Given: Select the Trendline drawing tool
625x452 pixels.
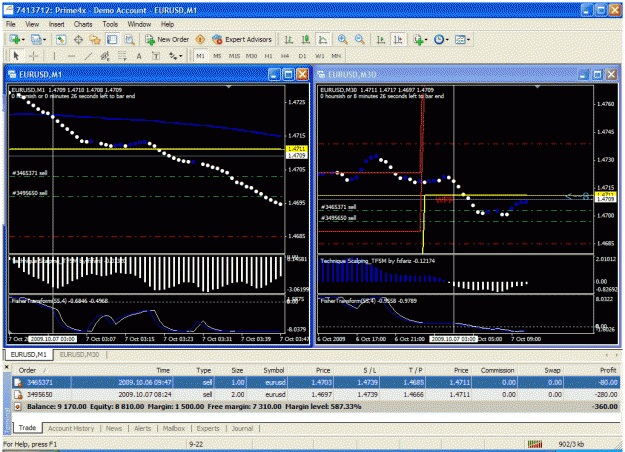Looking at the screenshot, I should pos(88,56).
